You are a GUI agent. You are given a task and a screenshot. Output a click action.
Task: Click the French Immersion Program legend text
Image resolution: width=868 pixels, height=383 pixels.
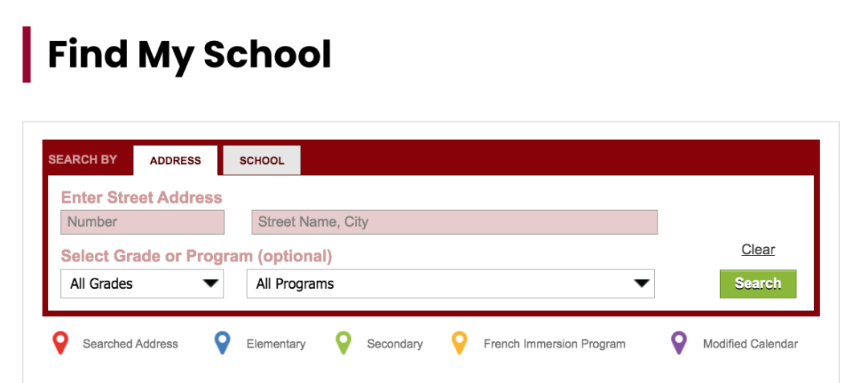(x=555, y=344)
